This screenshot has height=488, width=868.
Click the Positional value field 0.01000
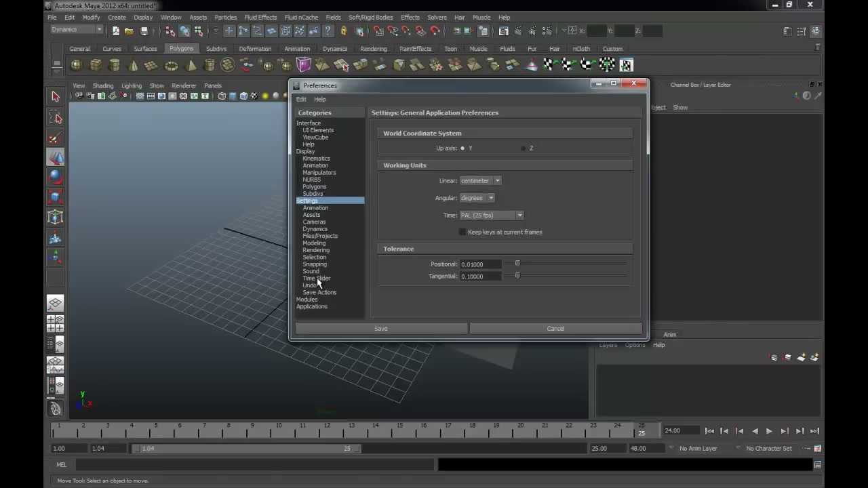pos(481,264)
